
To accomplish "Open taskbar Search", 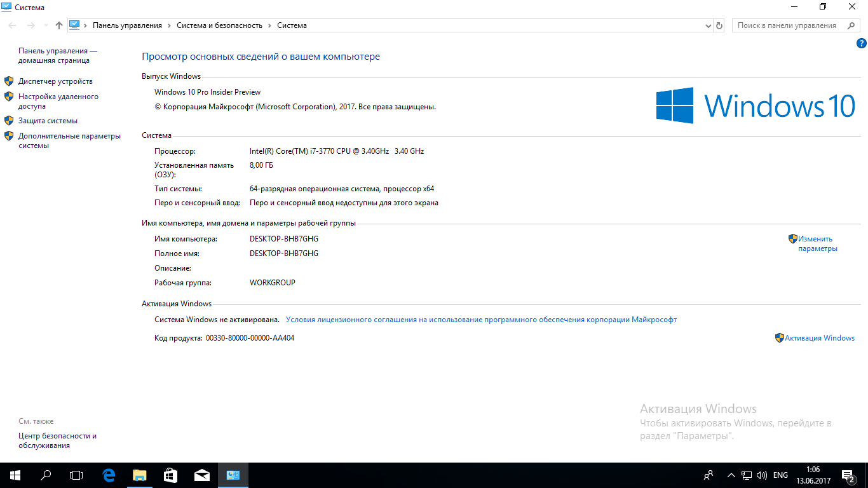I will tap(46, 475).
